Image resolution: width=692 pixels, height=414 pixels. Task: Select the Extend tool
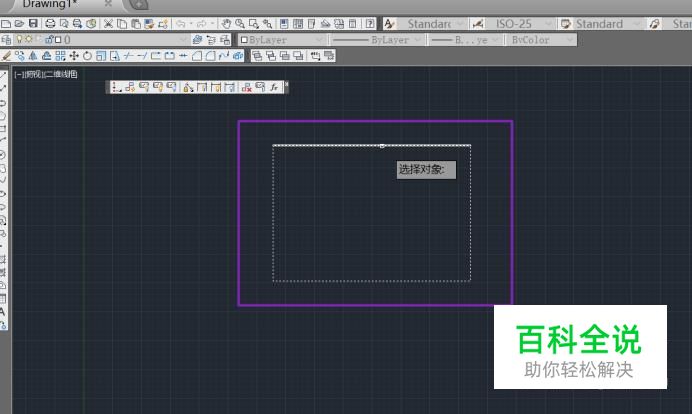coord(142,56)
